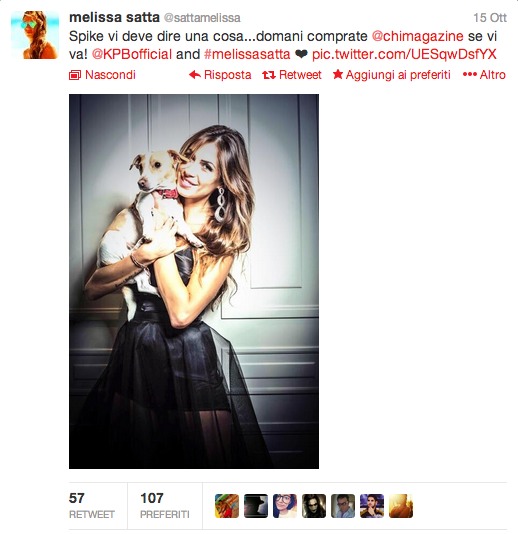Open the @KPBofficial mention link
This screenshot has height=534, width=518.
132,54
